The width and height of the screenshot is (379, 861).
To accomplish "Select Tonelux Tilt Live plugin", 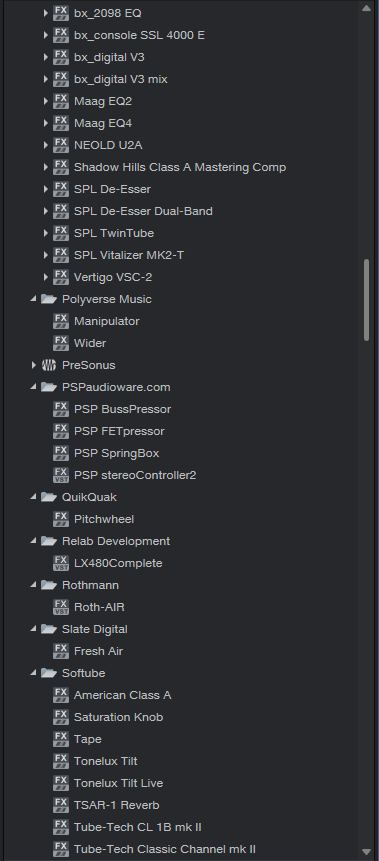I will (119, 782).
